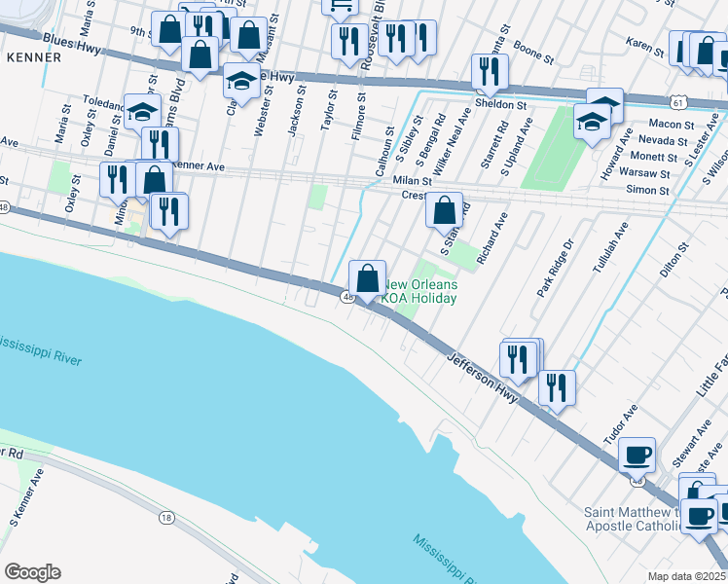728x584 pixels.
Task: Select the restaurant marker near Taylor St
Action: pos(350,45)
